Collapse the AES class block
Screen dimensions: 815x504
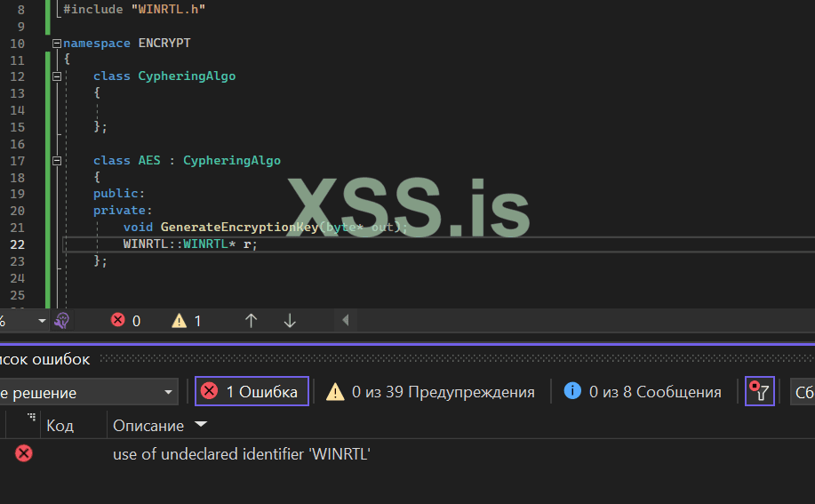57,161
